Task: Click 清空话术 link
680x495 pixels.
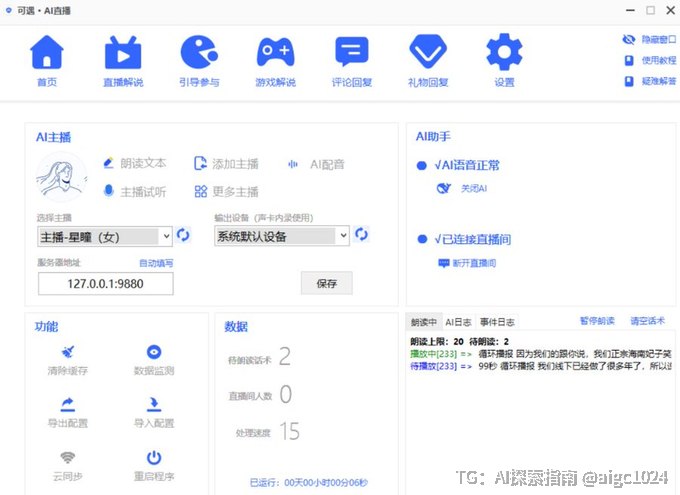Action: click(647, 321)
